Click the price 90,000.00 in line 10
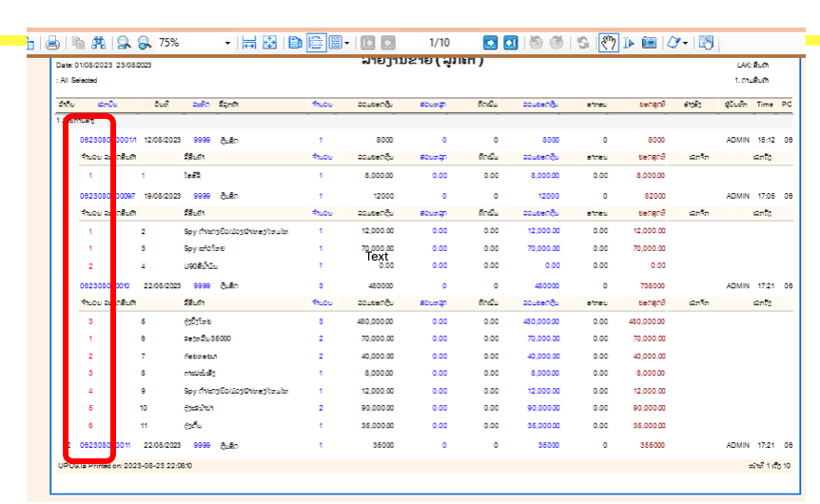 pos(377,408)
